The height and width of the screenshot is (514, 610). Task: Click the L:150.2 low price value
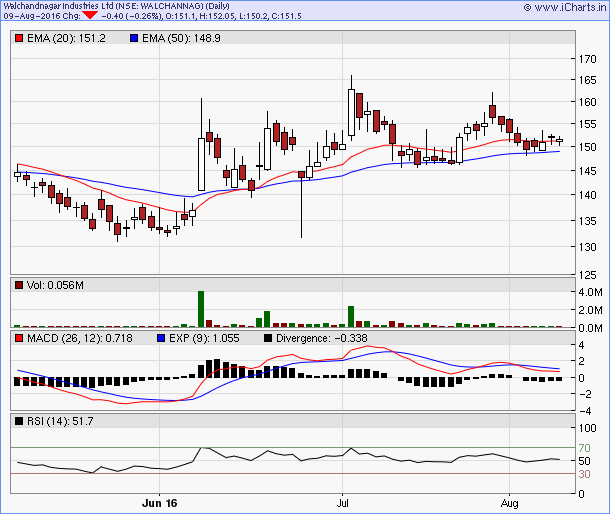[252, 16]
